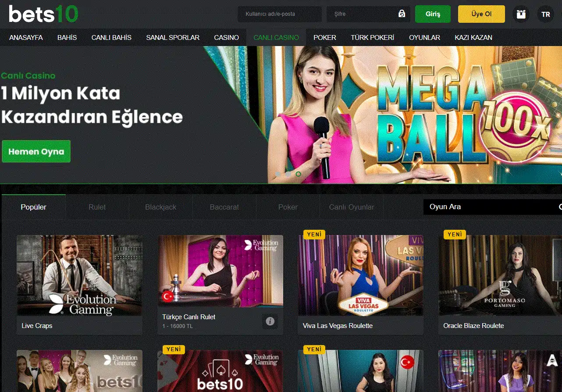Open the CASINO menu item
562x392 pixels.
(x=226, y=38)
